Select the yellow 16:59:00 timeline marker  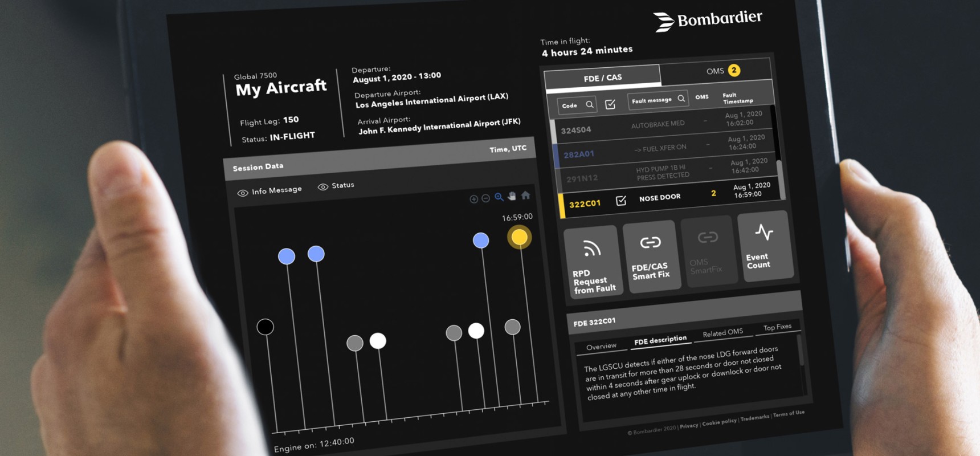point(519,237)
